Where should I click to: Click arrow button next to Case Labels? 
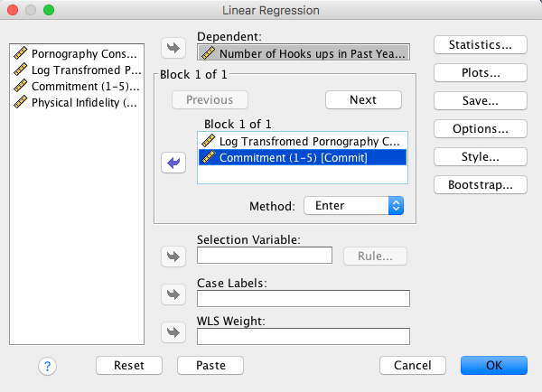[172, 294]
